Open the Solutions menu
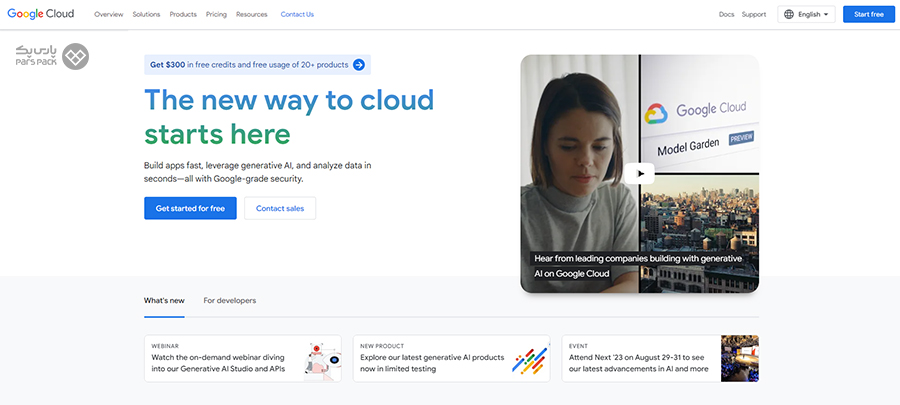Screen dimensions: 900x405 146,14
